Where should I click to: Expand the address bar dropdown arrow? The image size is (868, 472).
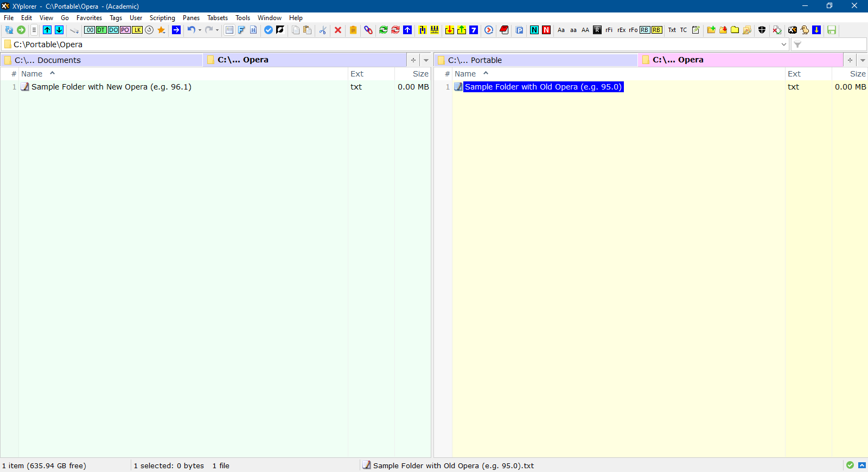(784, 44)
